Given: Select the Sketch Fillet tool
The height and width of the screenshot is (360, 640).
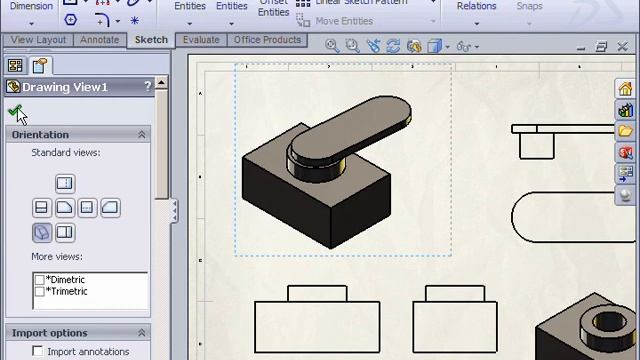Looking at the screenshot, I should coord(102,20).
